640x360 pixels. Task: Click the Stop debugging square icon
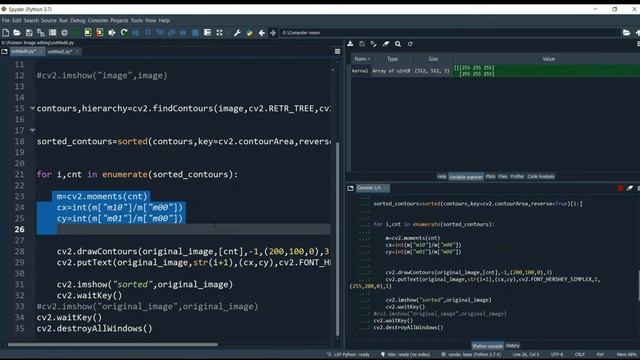click(x=196, y=33)
